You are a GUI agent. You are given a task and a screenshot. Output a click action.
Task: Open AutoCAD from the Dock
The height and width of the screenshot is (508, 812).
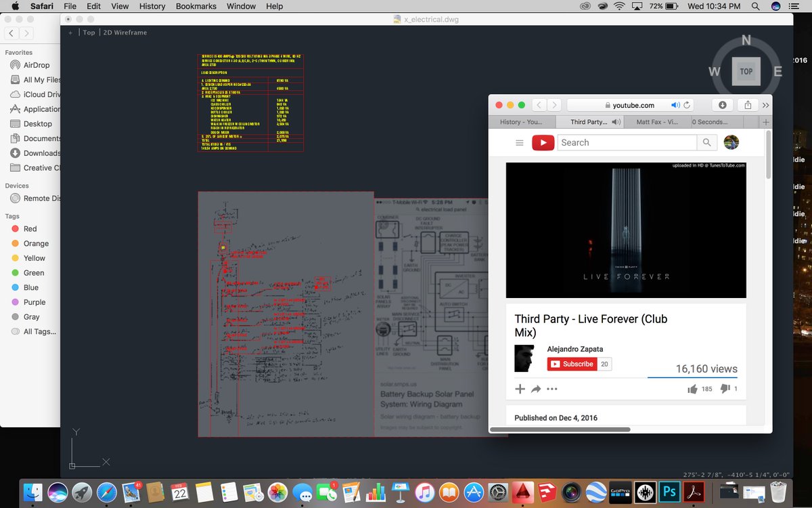pyautogui.click(x=522, y=492)
